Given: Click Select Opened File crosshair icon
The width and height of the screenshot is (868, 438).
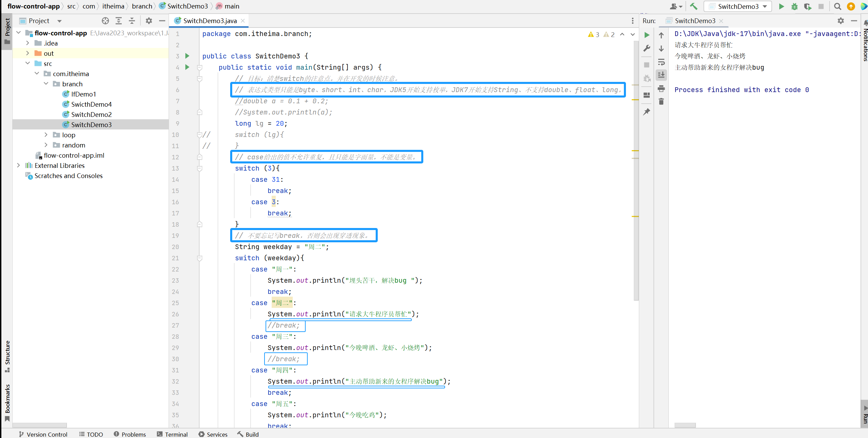Looking at the screenshot, I should coord(105,21).
